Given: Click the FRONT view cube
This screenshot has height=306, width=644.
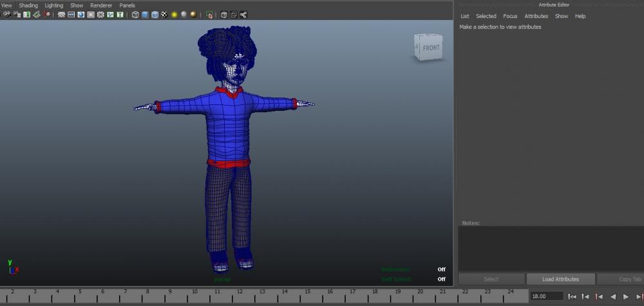Looking at the screenshot, I should 430,48.
